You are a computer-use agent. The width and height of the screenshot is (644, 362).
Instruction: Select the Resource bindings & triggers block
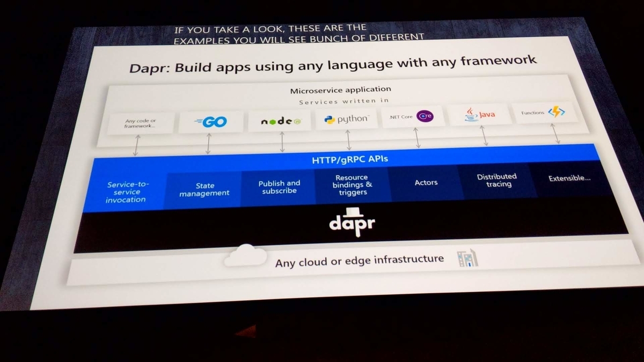point(352,185)
